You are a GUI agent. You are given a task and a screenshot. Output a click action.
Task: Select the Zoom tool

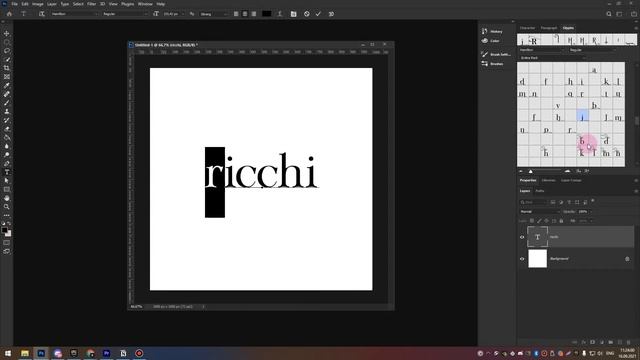point(7,207)
